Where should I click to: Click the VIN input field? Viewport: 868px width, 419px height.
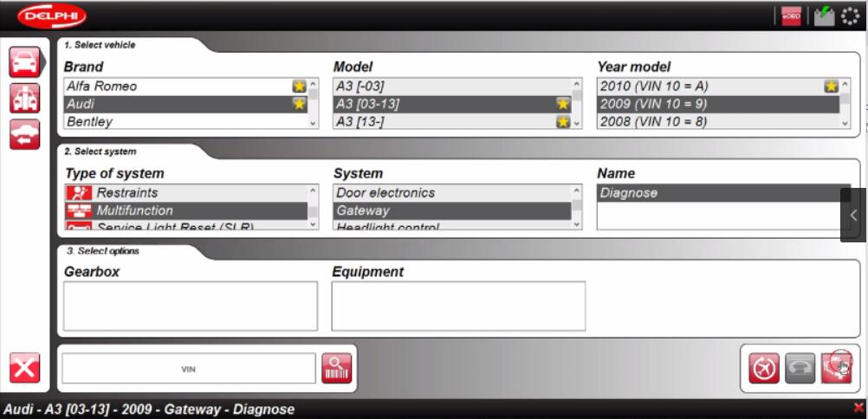click(188, 369)
